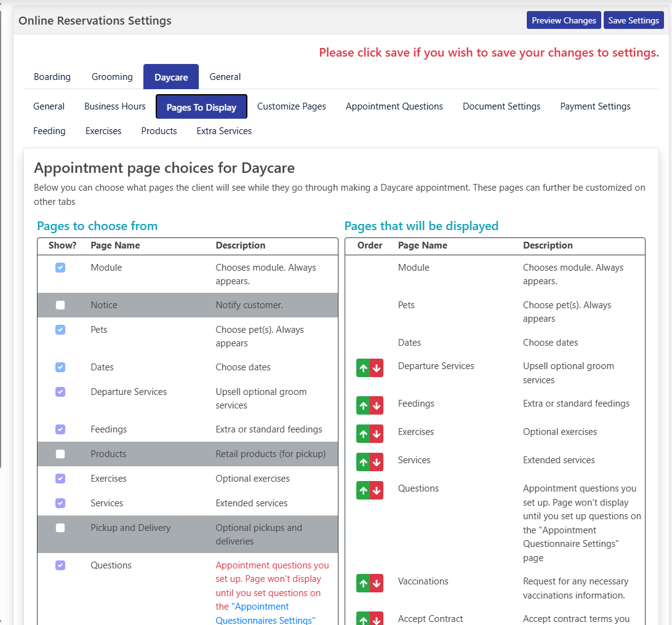
Task: Click the 'Accept Contract' page name
Action: 430,619
